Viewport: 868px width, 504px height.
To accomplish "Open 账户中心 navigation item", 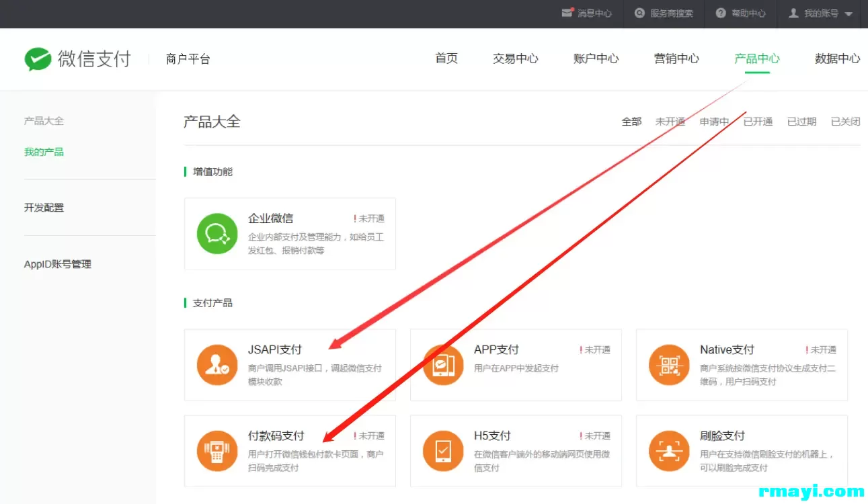I will [x=596, y=58].
